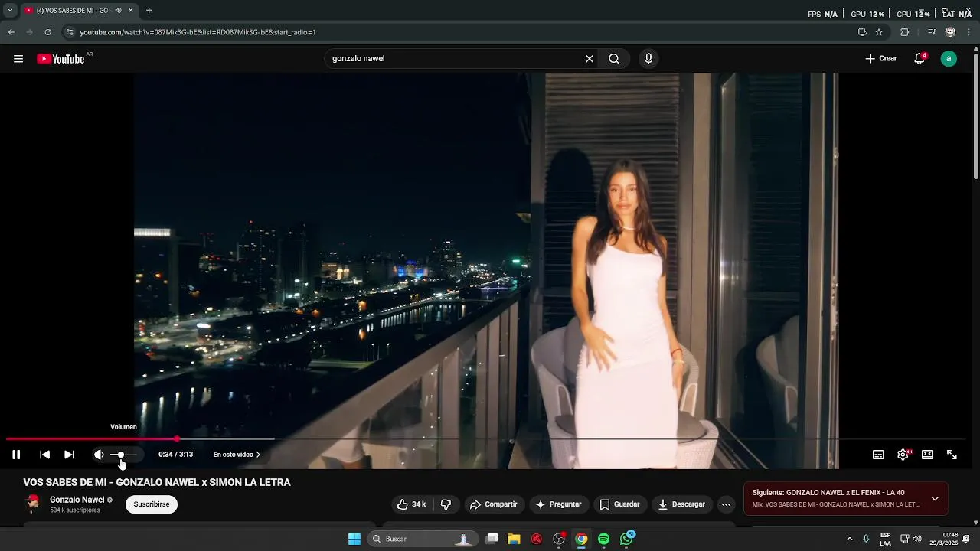The width and height of the screenshot is (980, 551).
Task: Open File Explorer from the taskbar
Action: pyautogui.click(x=514, y=539)
